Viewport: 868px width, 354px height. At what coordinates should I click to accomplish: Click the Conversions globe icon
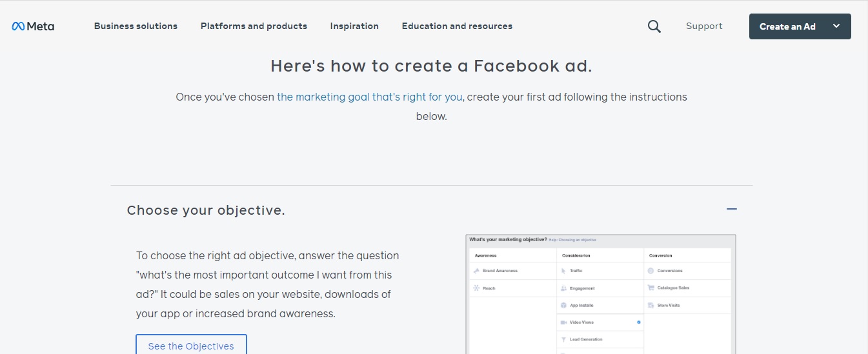(x=651, y=271)
